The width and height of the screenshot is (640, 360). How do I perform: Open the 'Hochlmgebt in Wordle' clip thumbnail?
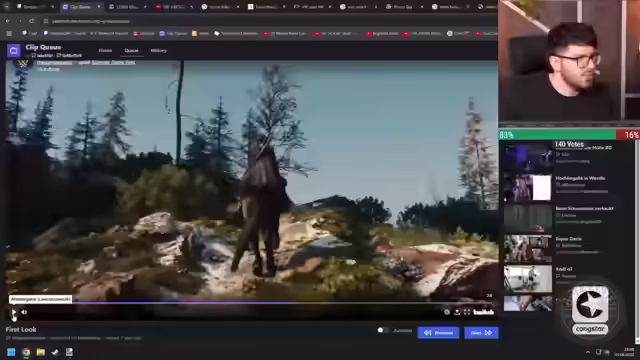coord(527,188)
